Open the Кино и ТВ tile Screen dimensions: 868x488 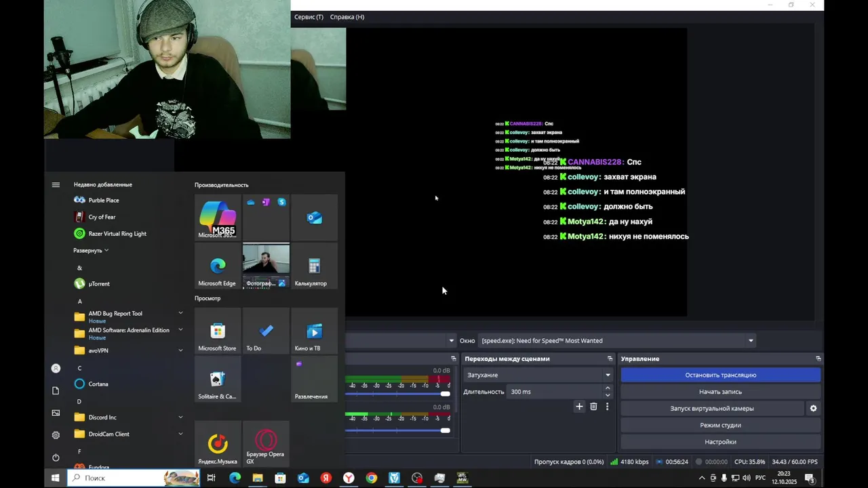[314, 331]
